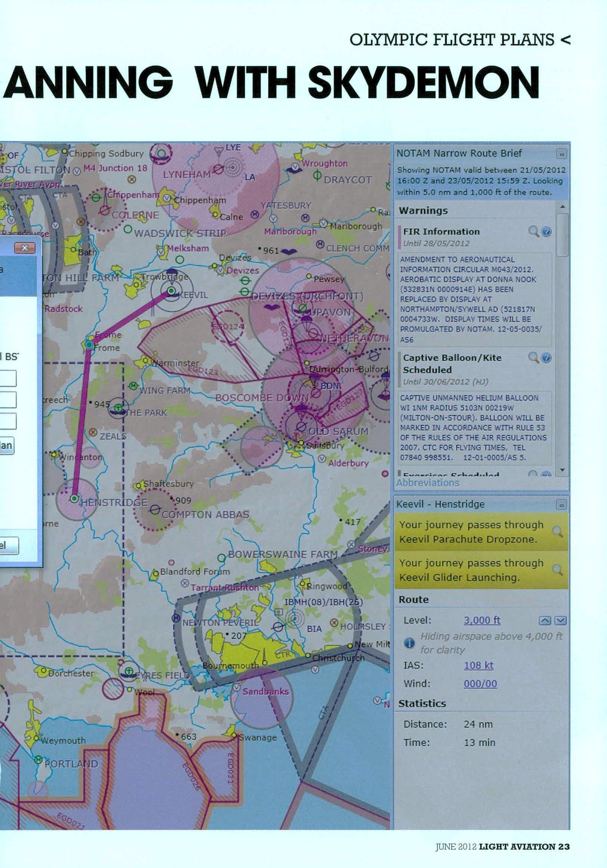Click the Zeals disused airfield symbol
Screen dimensions: 607x868
[x=93, y=432]
